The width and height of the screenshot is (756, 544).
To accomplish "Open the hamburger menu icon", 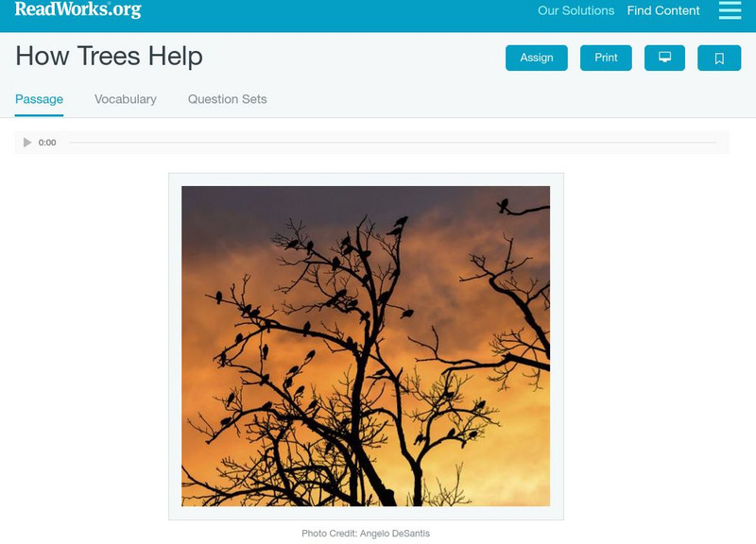I will (730, 10).
